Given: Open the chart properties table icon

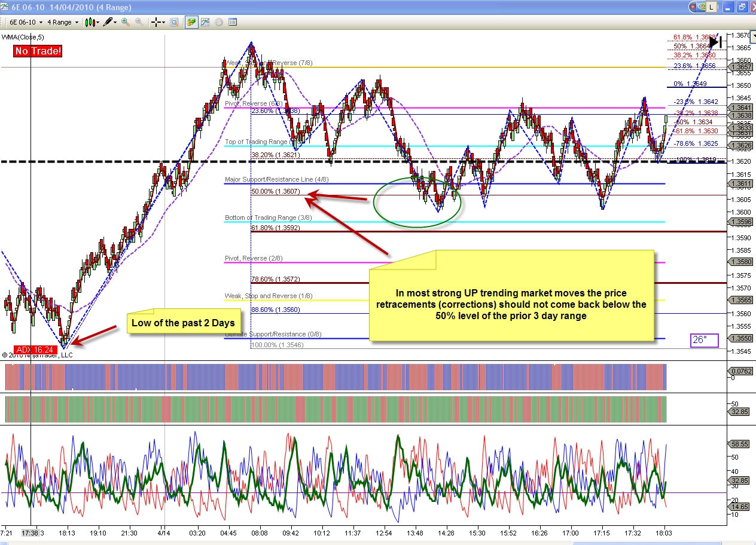Looking at the screenshot, I should [x=233, y=22].
